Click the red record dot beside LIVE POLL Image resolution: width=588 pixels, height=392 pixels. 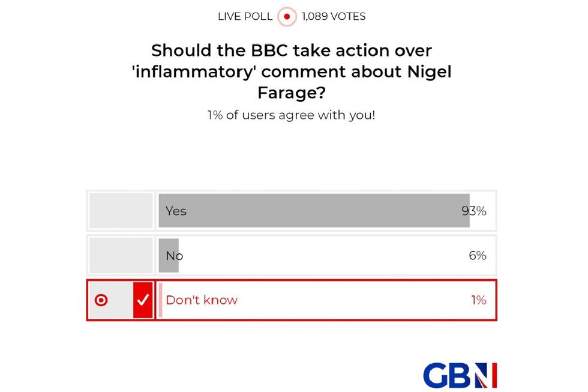[x=287, y=16]
